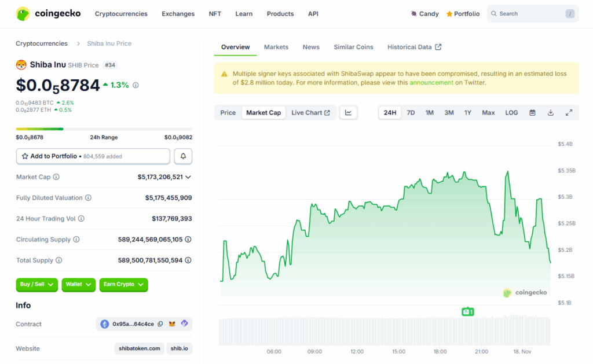Toggle LOG scale on the chart

tap(511, 113)
